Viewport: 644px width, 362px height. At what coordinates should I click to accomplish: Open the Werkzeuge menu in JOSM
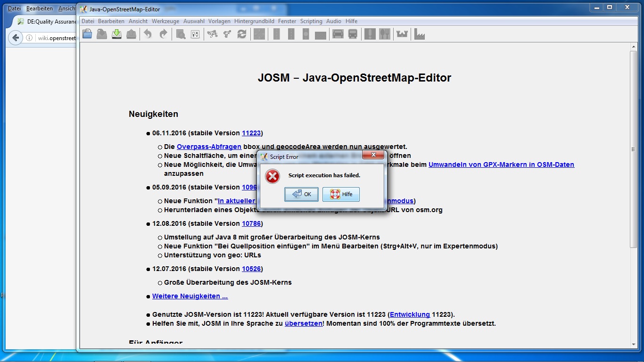[x=165, y=21]
